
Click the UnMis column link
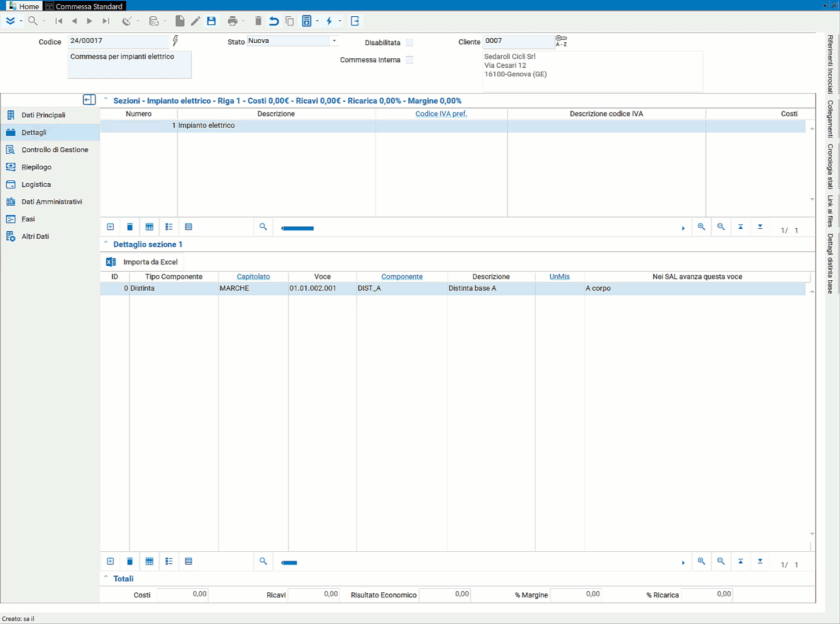[560, 277]
